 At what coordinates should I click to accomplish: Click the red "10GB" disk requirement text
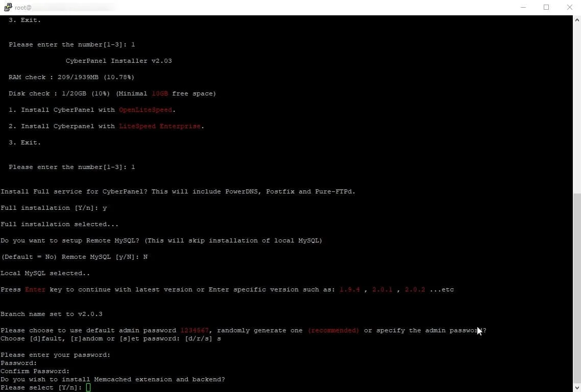point(159,93)
